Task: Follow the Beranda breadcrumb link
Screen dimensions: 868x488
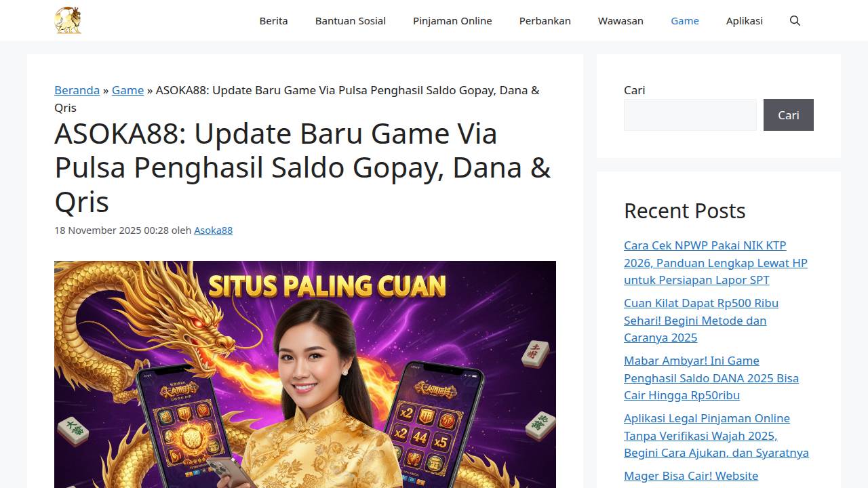Action: (77, 90)
